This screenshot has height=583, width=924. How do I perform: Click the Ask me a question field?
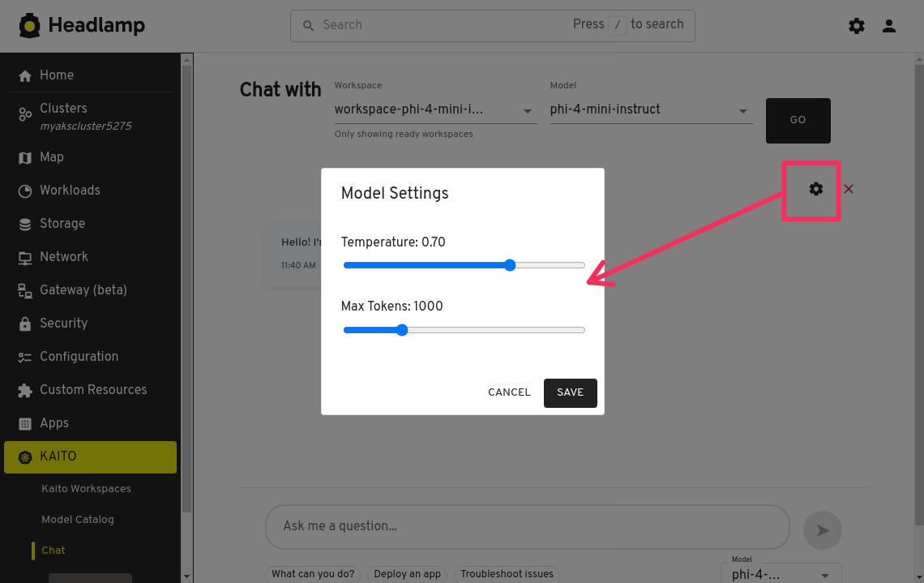click(x=527, y=526)
